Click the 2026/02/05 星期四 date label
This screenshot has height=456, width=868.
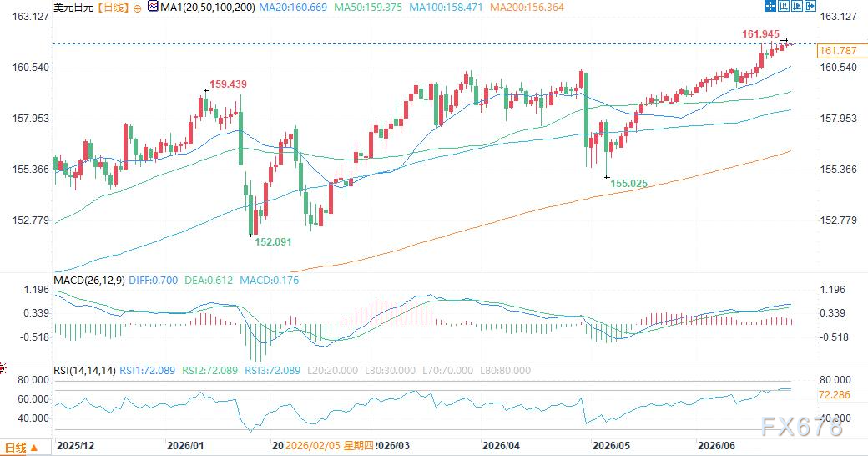[329, 445]
